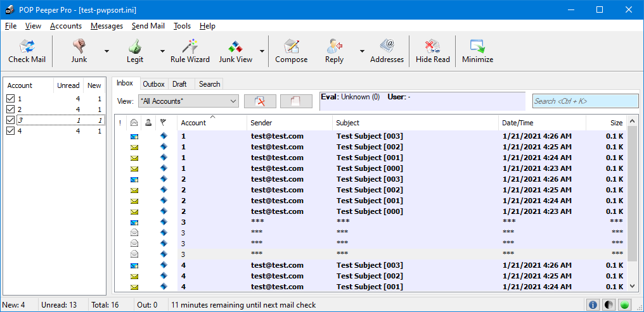Select account 2 message Test Subject [002]
Screen dimensions: 644x312
pyautogui.click(x=370, y=190)
